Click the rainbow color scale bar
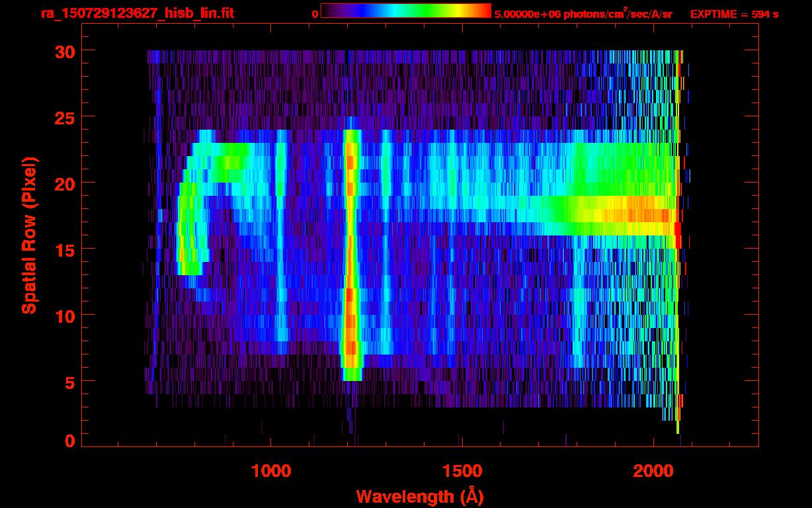The height and width of the screenshot is (508, 812). tap(405, 11)
